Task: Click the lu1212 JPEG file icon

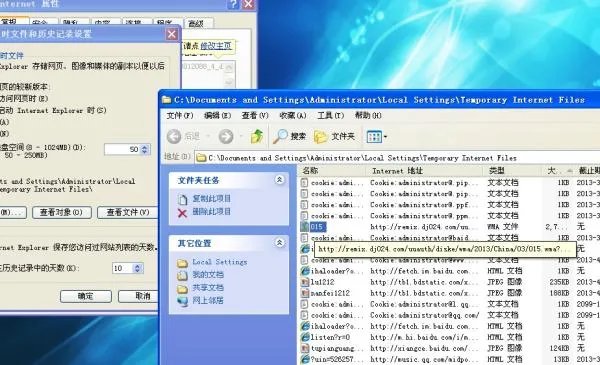Action: tap(305, 282)
